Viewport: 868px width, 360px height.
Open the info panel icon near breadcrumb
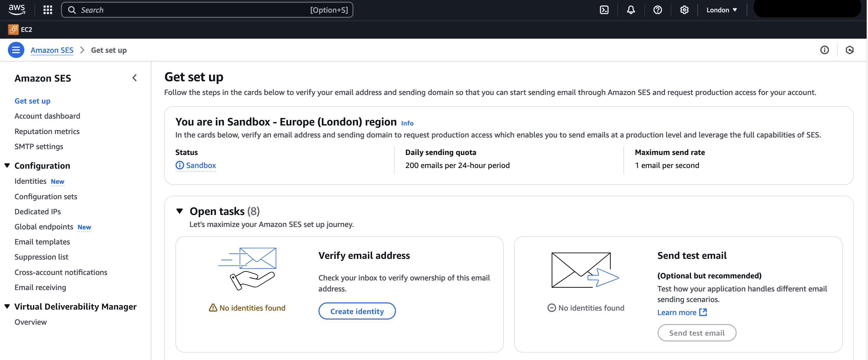pos(824,50)
